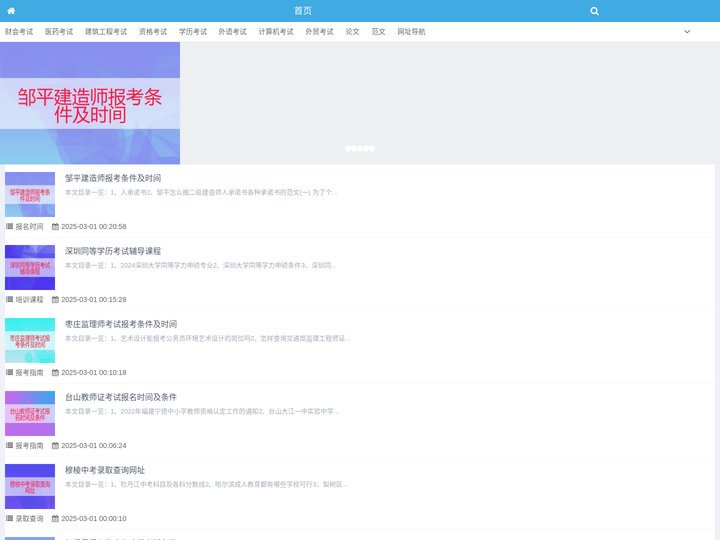Open thumbnail of 邹平建造师 article in list
Image resolution: width=720 pixels, height=540 pixels.
[x=30, y=194]
